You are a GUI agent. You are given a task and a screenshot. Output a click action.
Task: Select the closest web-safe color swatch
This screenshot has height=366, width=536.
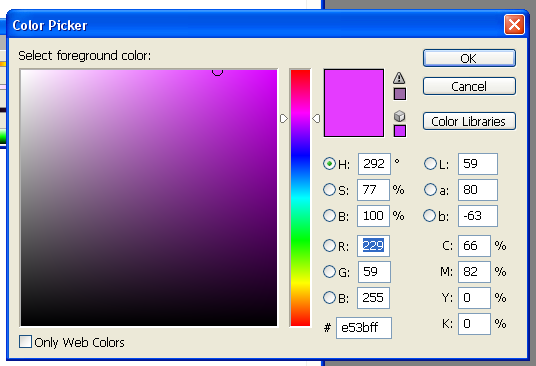point(400,131)
